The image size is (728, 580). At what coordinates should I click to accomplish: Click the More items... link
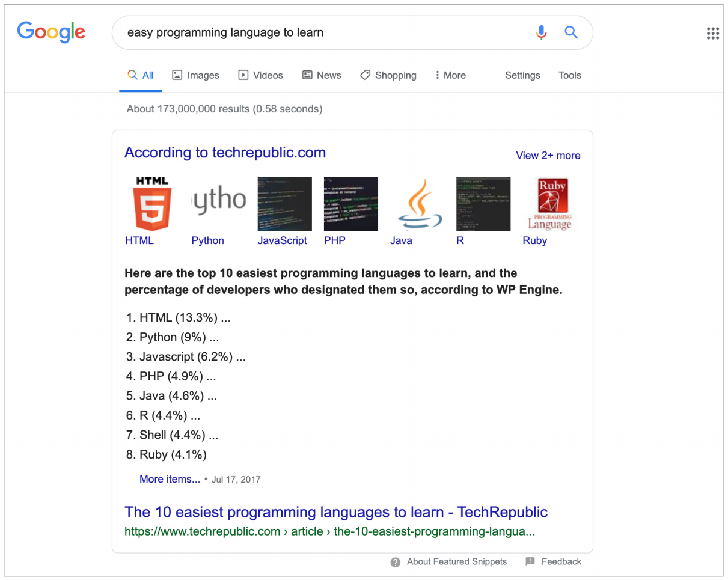pos(170,479)
